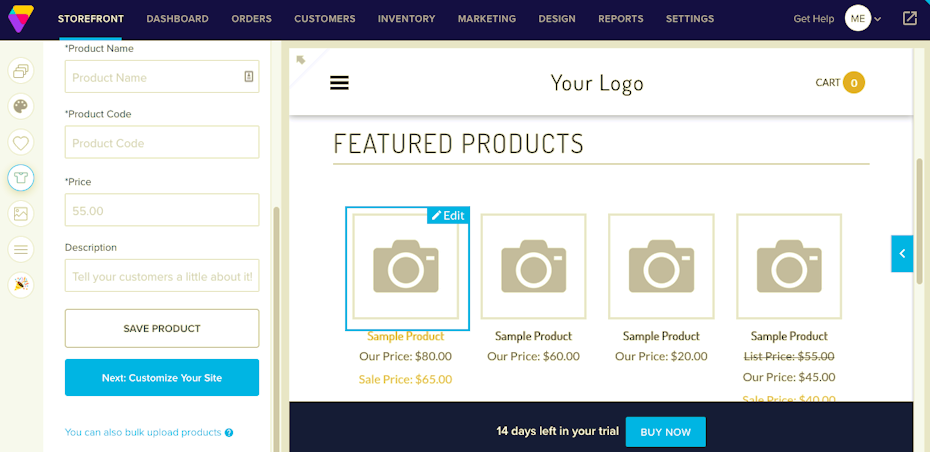Open the Inventory menu
Image resolution: width=930 pixels, height=452 pixels.
click(406, 19)
